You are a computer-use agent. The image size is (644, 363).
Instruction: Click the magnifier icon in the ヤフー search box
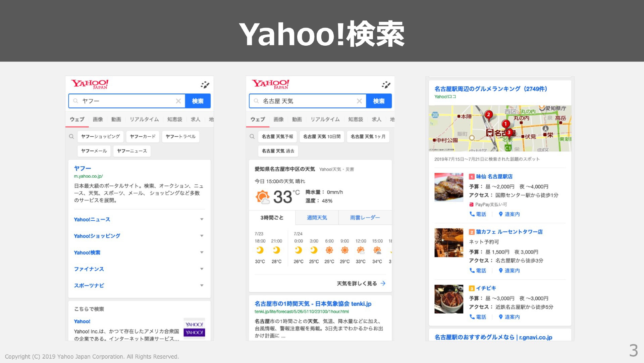click(x=75, y=101)
